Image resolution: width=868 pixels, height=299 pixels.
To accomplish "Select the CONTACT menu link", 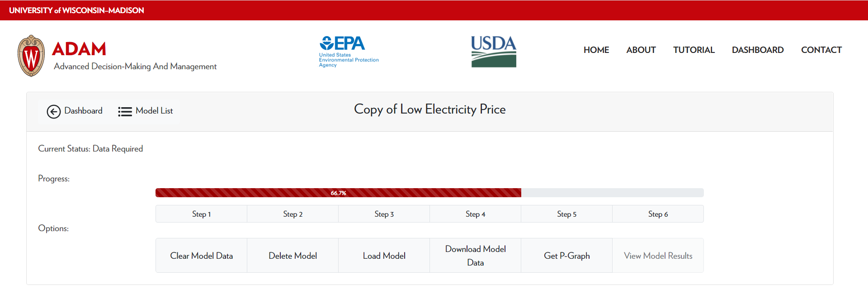I will (x=821, y=50).
